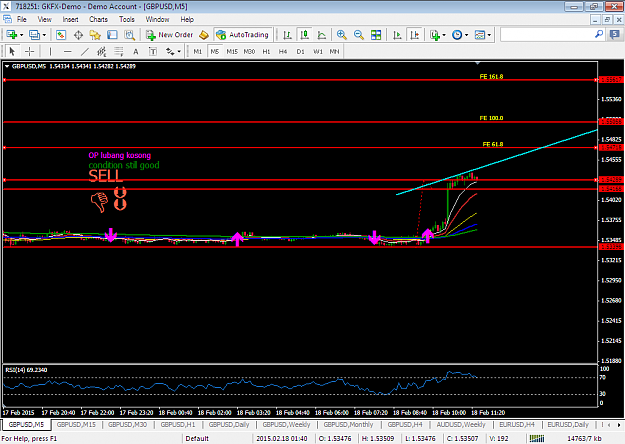This screenshot has width=625, height=444.
Task: Open the Strategy Tester icon
Action: click(x=130, y=35)
